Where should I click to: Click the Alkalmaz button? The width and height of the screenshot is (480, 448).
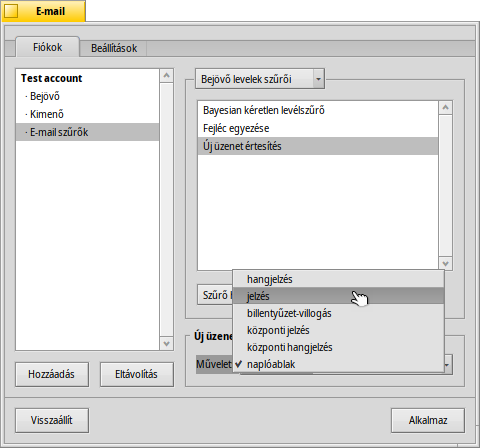428,420
